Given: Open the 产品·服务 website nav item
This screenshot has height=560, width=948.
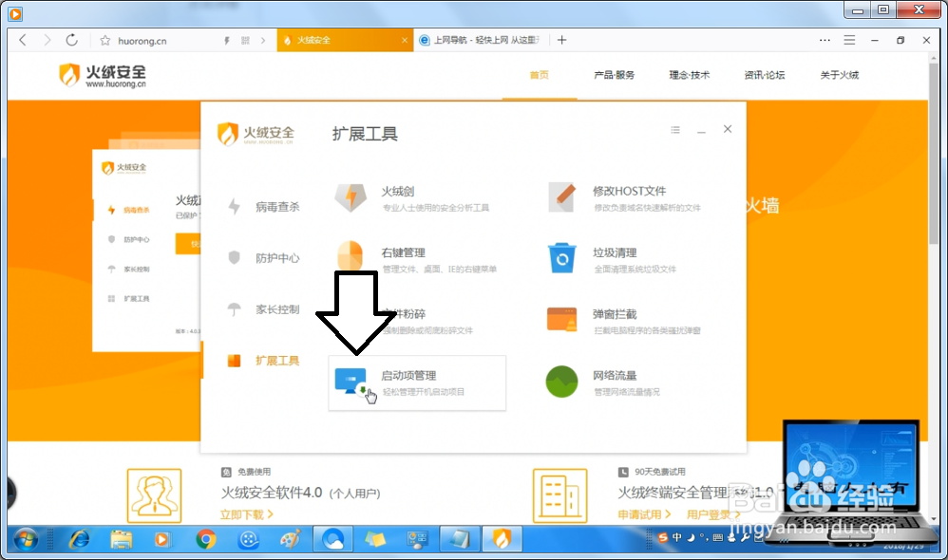Looking at the screenshot, I should [x=615, y=75].
